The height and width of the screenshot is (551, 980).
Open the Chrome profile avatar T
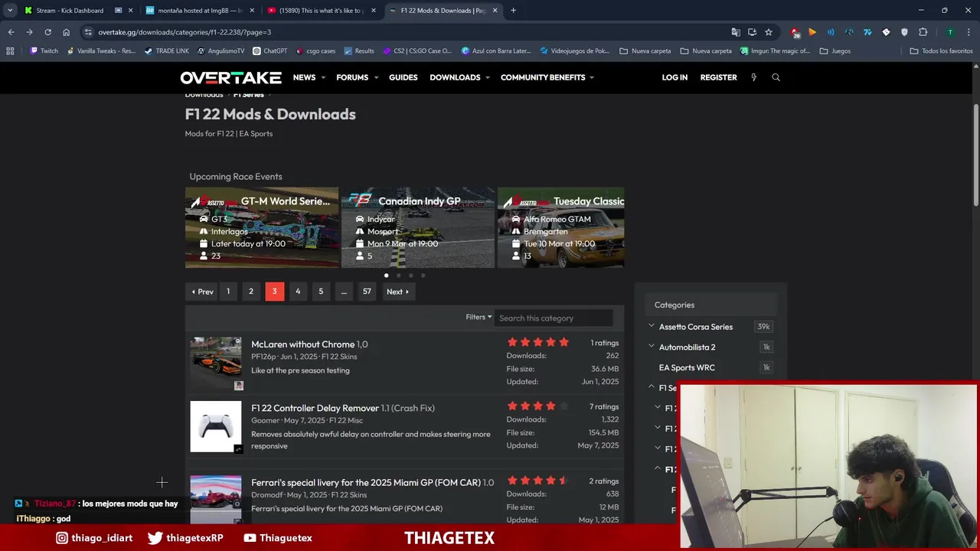(x=950, y=32)
